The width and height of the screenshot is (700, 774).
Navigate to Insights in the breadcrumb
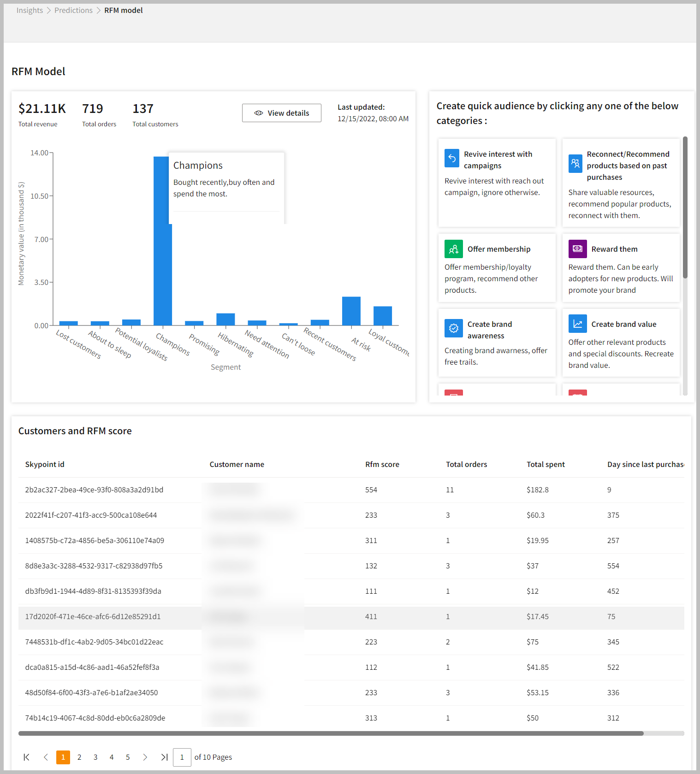(x=30, y=10)
